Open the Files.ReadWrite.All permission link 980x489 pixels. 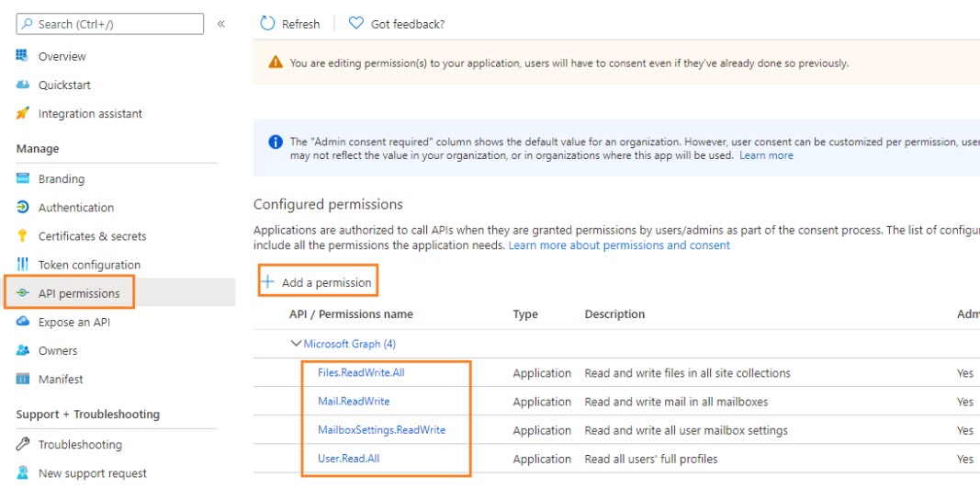(x=360, y=373)
